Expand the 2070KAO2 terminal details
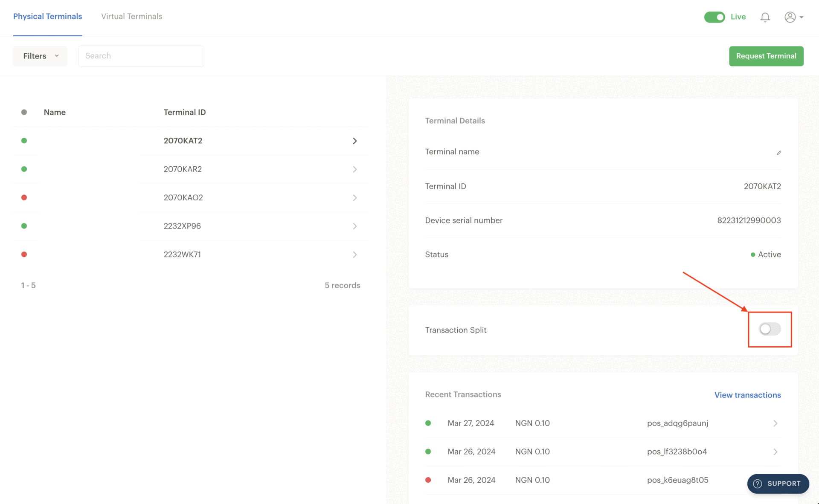 [354, 197]
